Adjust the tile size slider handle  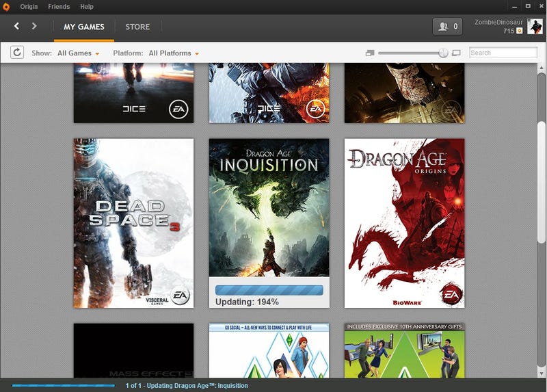pyautogui.click(x=443, y=53)
